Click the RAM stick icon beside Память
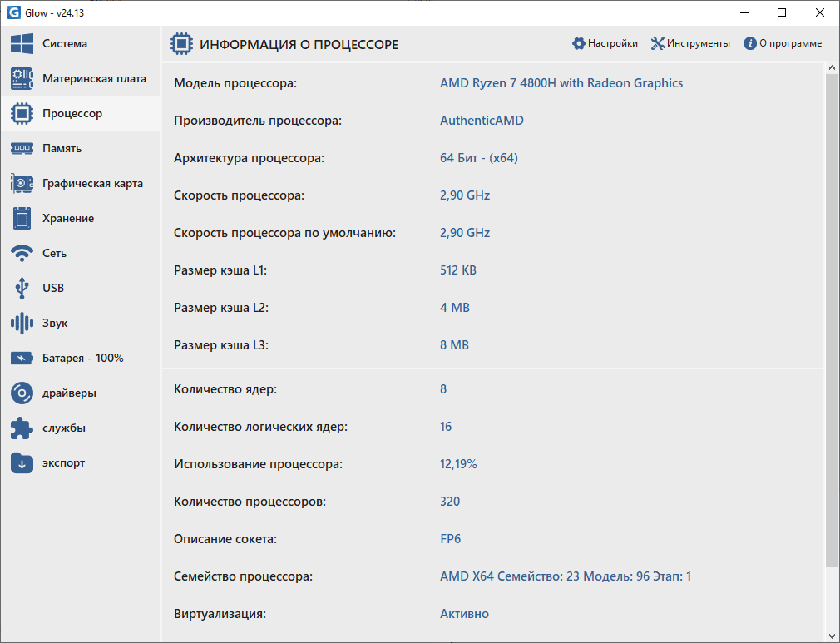 [x=22, y=149]
